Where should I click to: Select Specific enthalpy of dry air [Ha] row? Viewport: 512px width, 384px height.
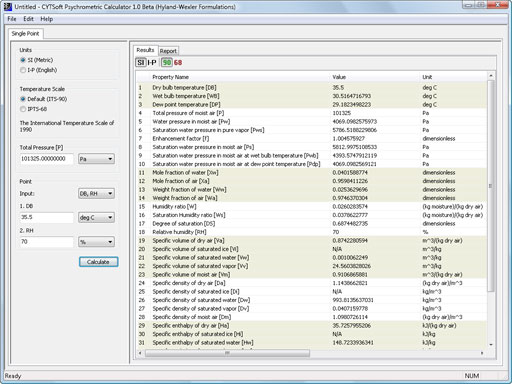311,326
